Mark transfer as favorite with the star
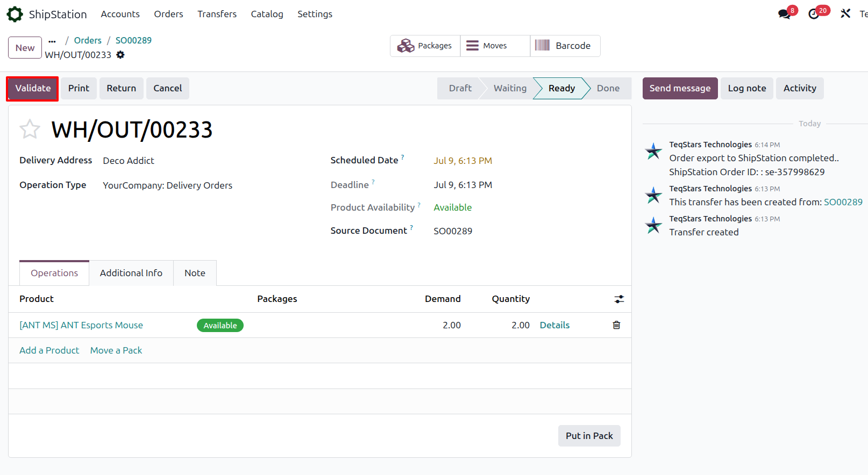868x475 pixels. click(x=30, y=129)
